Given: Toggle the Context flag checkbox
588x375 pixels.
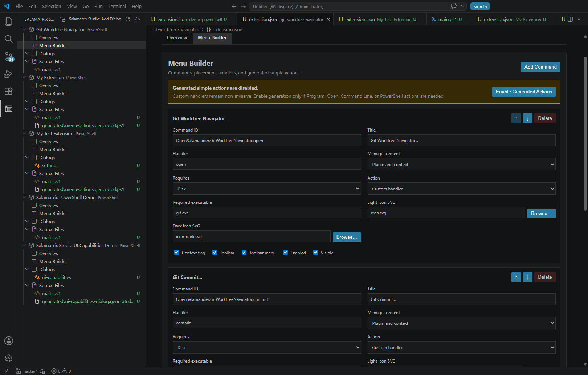Looking at the screenshot, I should (x=177, y=253).
